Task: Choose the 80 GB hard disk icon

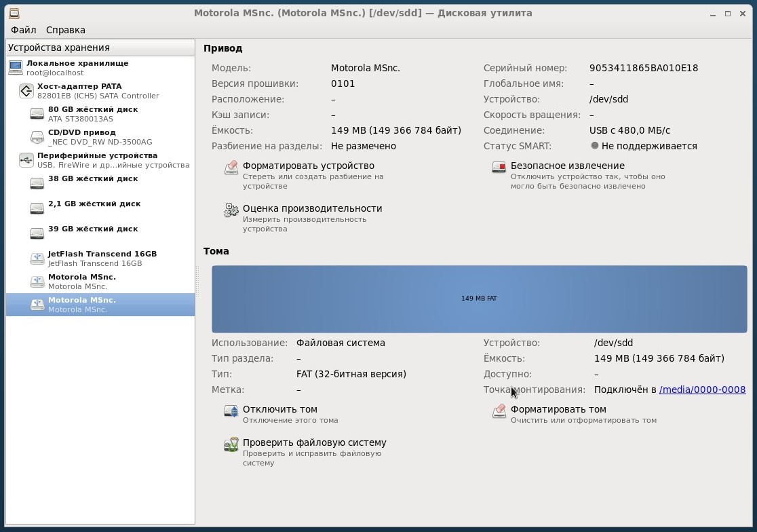Action: (37, 114)
